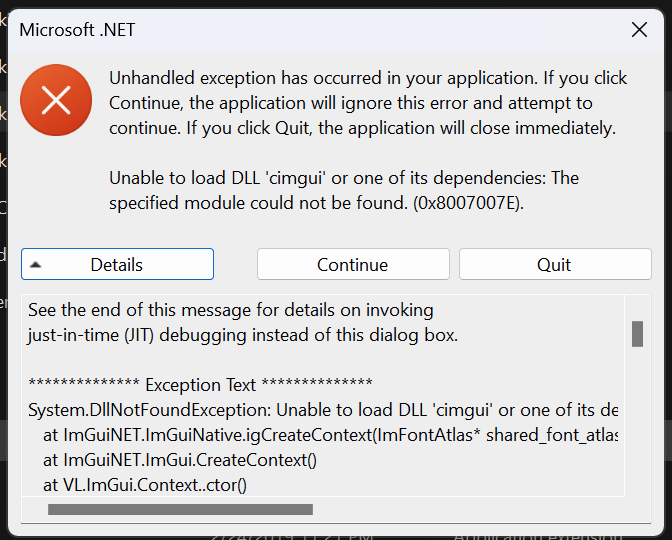This screenshot has width=672, height=540.
Task: Click the red error X icon
Action: (x=56, y=100)
